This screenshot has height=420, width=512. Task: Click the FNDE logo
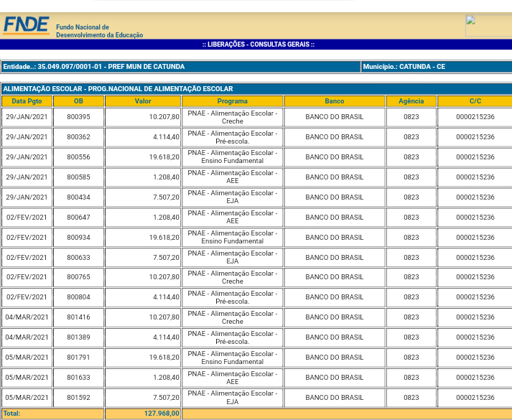coord(27,25)
